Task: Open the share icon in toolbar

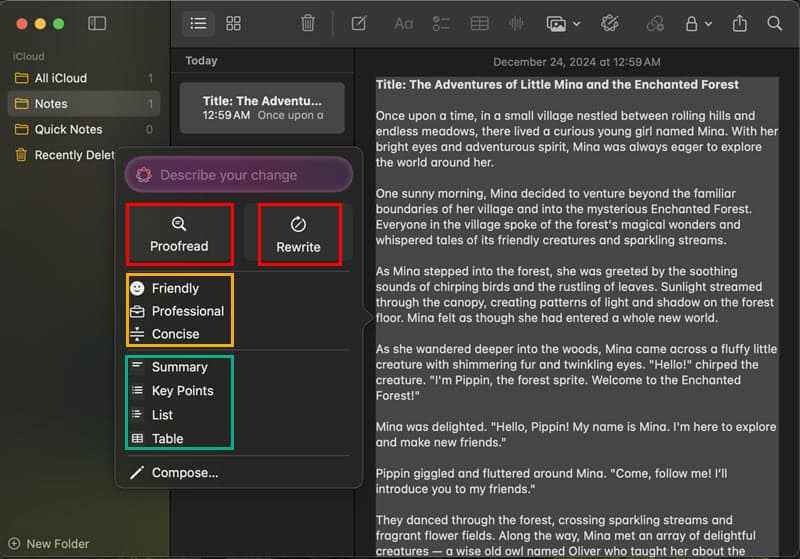Action: [x=739, y=23]
